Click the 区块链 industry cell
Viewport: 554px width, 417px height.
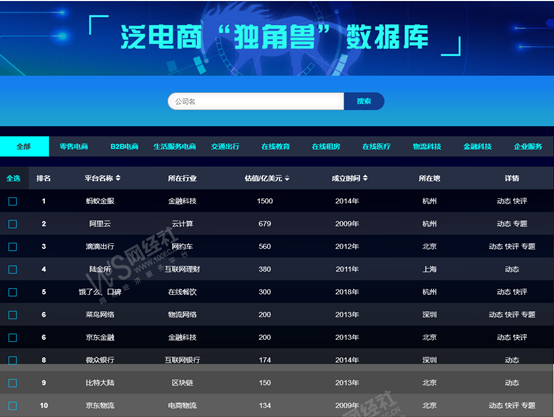182,383
